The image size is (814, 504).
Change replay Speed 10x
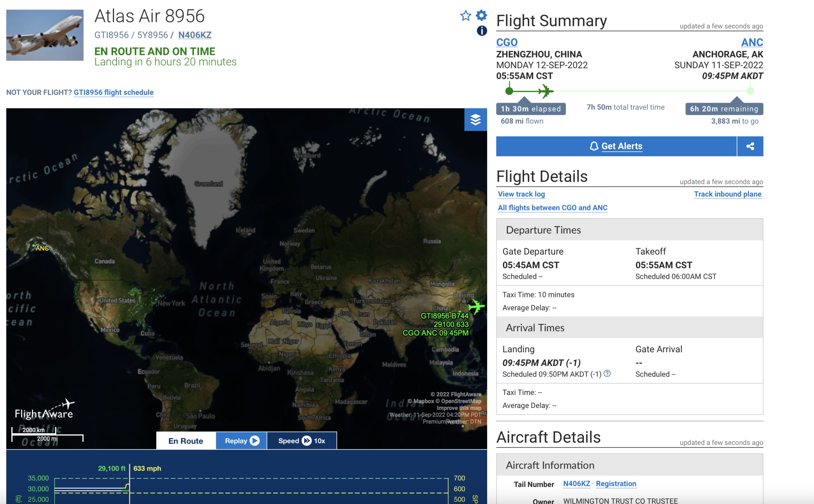click(x=302, y=441)
